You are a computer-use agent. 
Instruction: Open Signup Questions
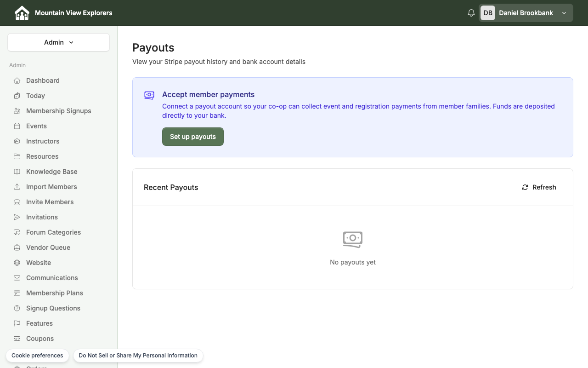[53, 308]
